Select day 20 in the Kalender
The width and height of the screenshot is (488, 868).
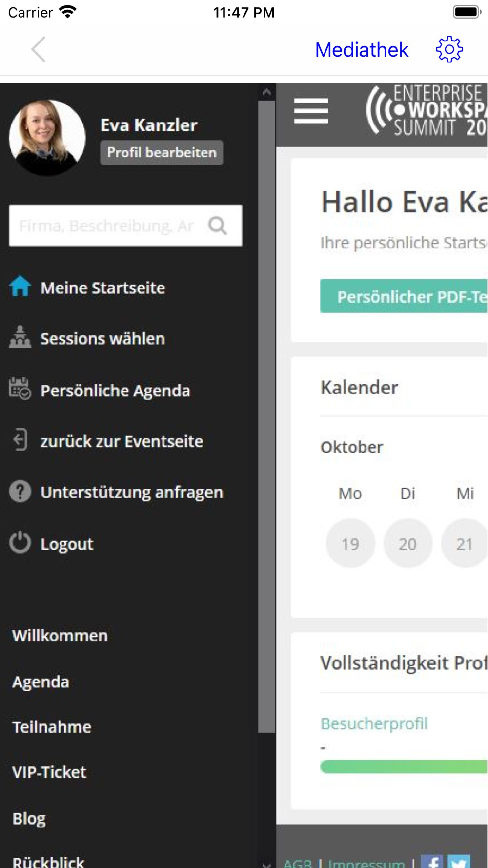[407, 543]
